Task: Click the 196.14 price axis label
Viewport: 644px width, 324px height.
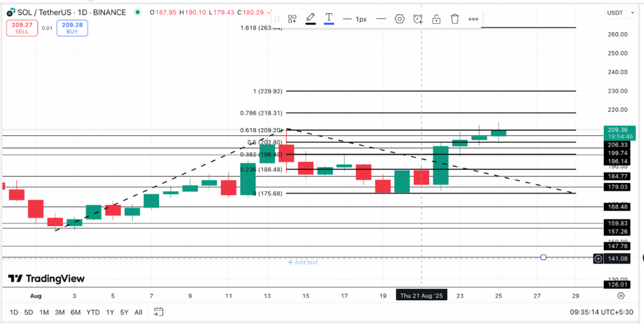Action: tap(617, 162)
